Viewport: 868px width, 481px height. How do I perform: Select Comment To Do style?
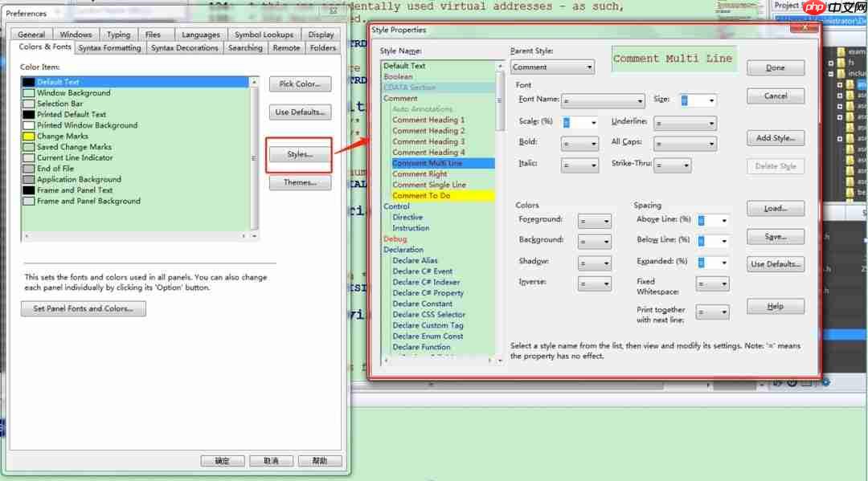point(420,196)
